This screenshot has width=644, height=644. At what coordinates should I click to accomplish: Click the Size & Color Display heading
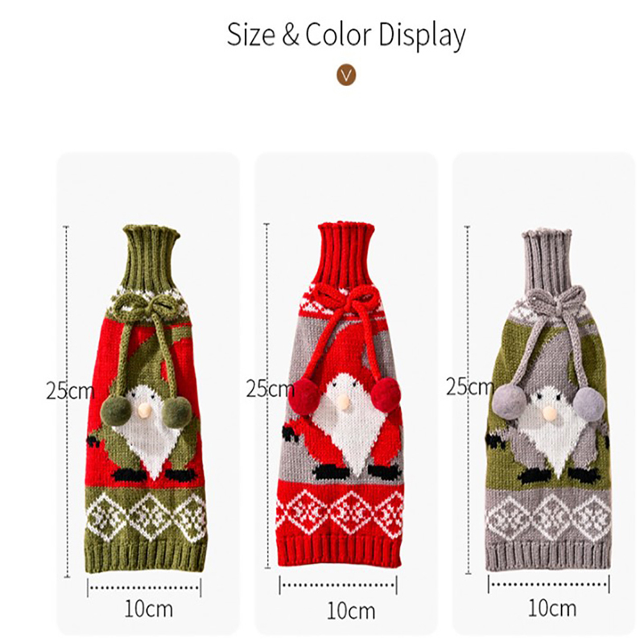(x=346, y=35)
